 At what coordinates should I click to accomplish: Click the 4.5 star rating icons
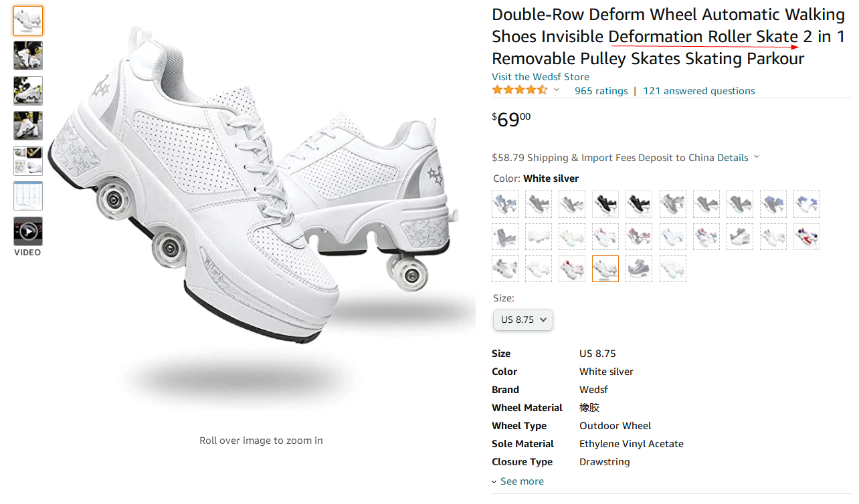click(x=520, y=90)
